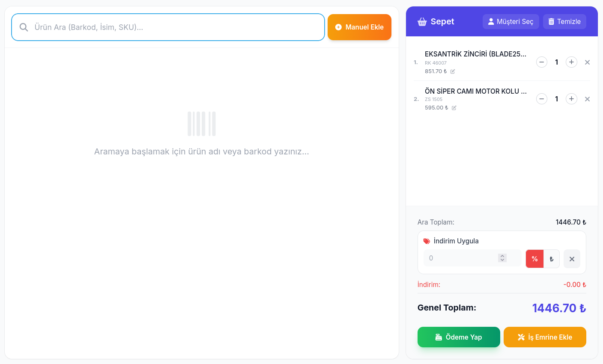Select percentage discount type

click(x=534, y=259)
